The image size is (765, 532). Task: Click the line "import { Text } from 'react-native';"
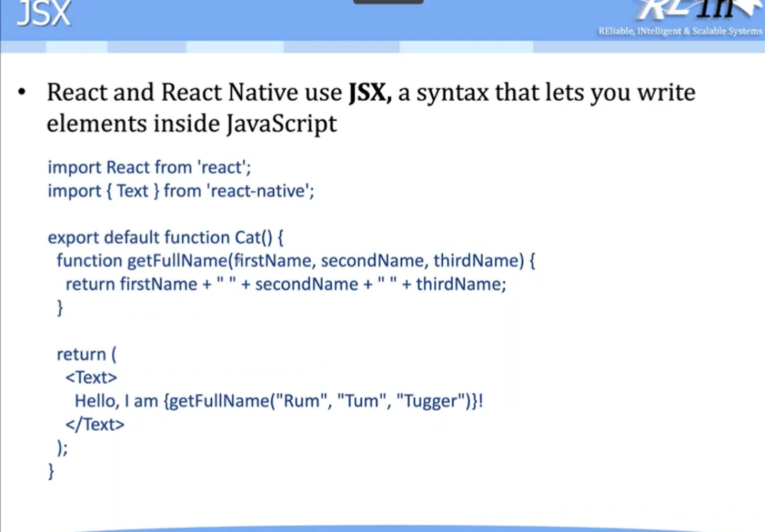tap(181, 191)
